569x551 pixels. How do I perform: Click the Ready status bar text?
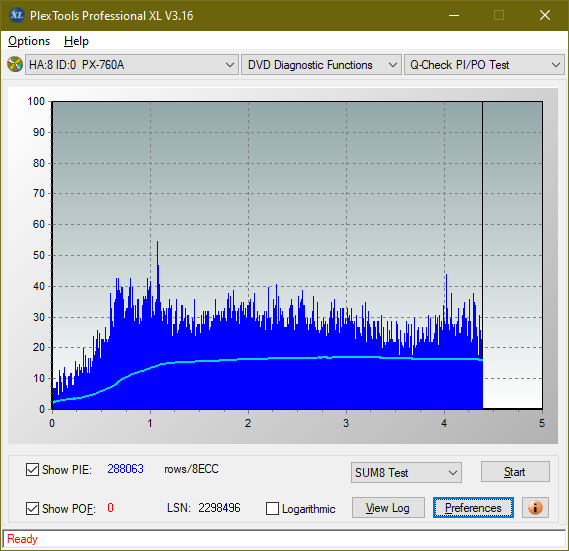click(22, 539)
